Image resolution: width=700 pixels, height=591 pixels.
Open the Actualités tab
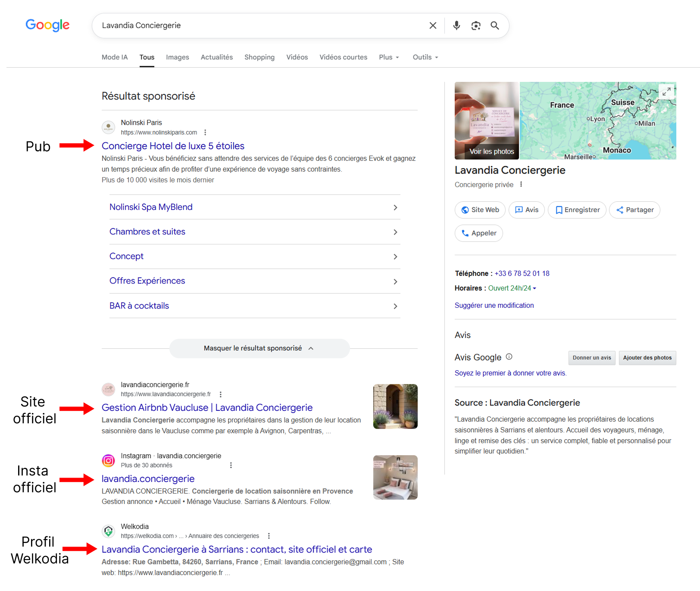tap(217, 57)
